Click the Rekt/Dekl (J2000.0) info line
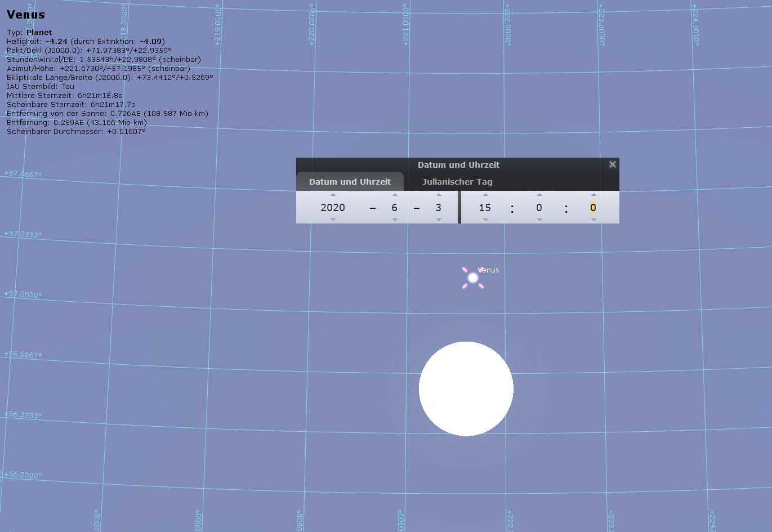772x532 pixels. (89, 50)
